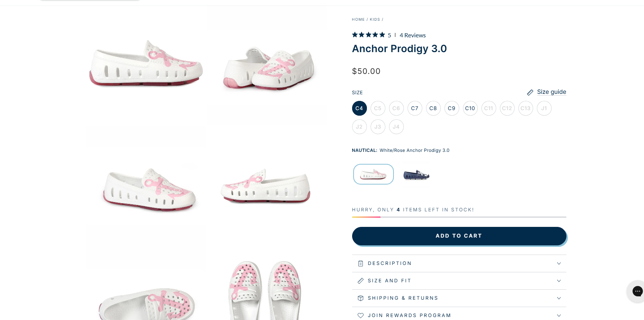Click the heart icon next to Join Rewards Program
The image size is (644, 320).
[x=361, y=316]
